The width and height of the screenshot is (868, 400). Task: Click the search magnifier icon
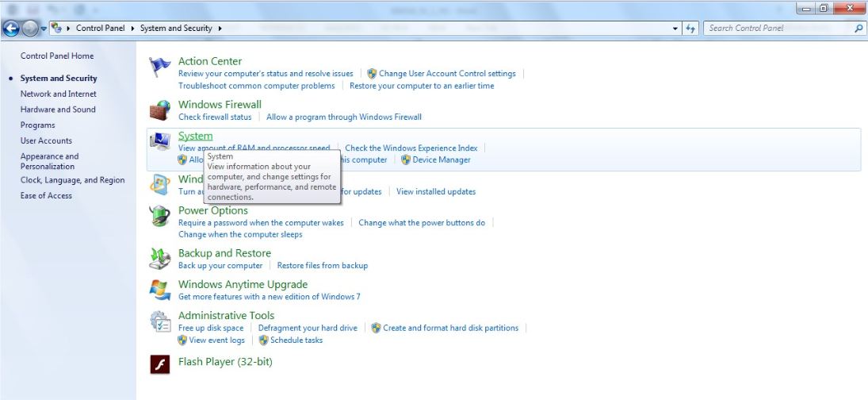click(858, 28)
